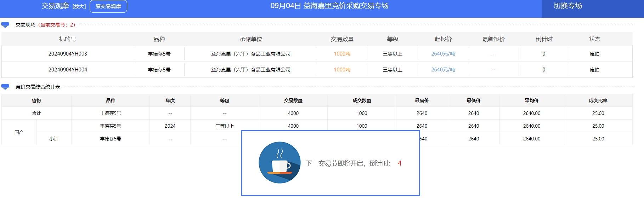
Task: Click the coffee cup icon in the countdown popup
Action: (279, 163)
